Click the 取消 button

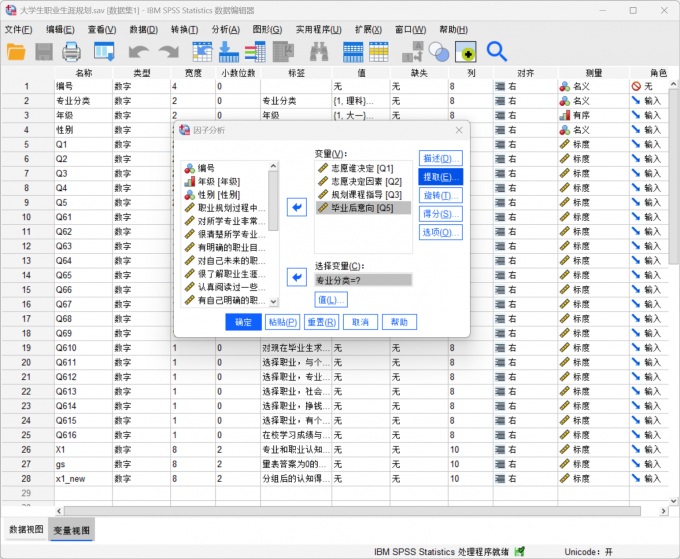[360, 322]
